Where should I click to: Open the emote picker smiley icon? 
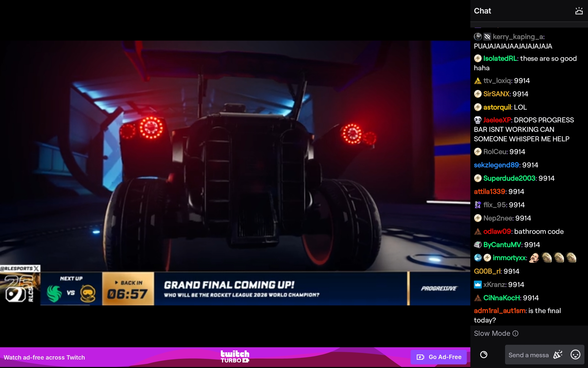click(575, 355)
